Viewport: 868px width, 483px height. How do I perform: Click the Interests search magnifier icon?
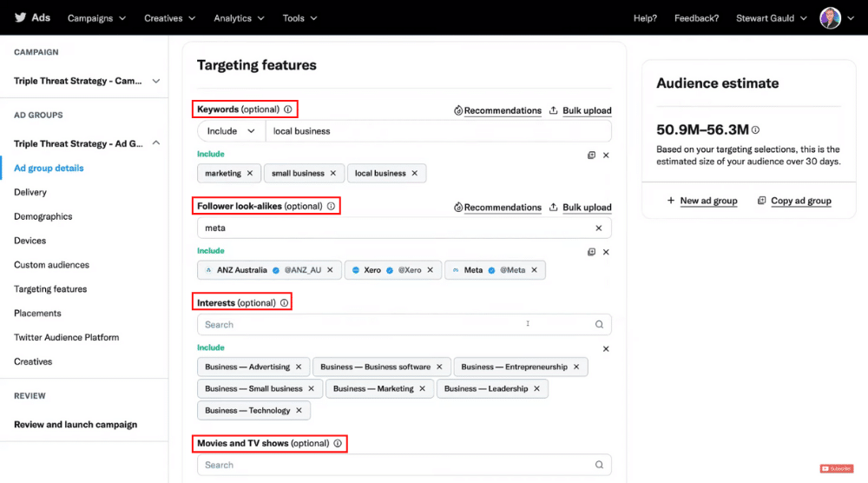tap(599, 325)
